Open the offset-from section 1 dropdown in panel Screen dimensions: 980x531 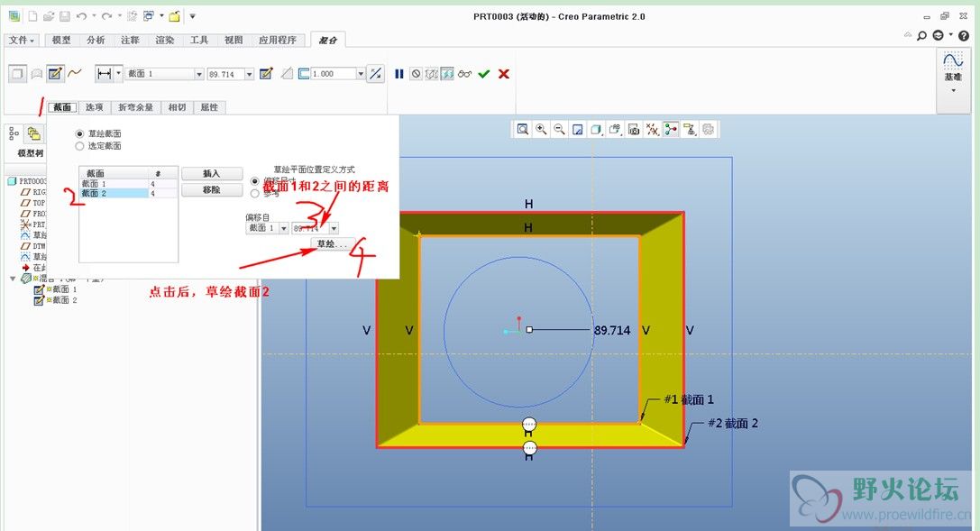(284, 229)
